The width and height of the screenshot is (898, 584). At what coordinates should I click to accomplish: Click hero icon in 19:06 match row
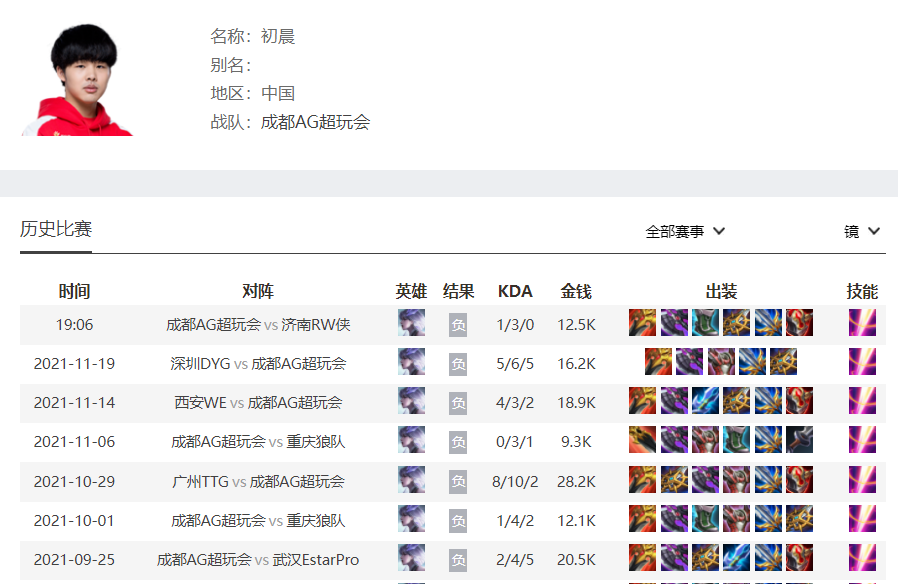(x=411, y=322)
